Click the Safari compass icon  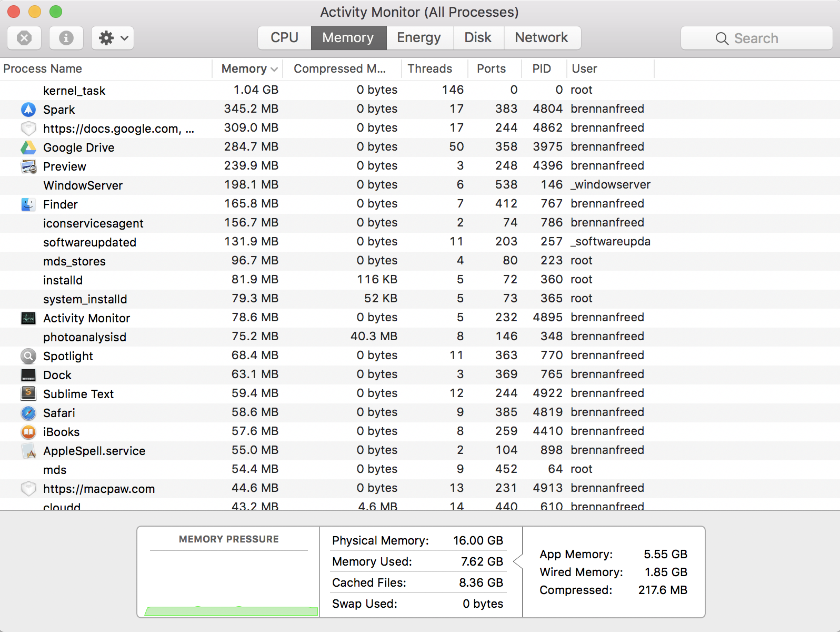28,413
